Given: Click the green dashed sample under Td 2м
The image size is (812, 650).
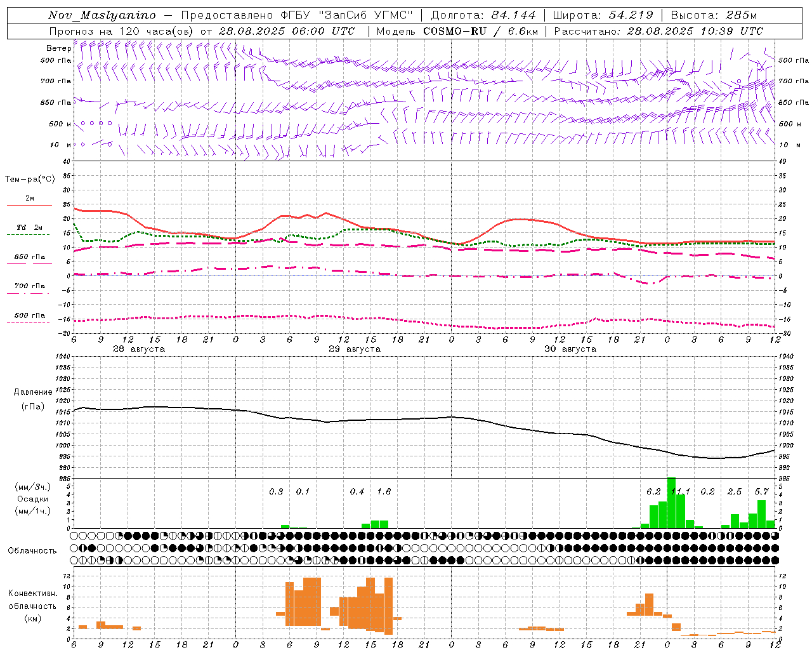Looking at the screenshot, I should 28,234.
